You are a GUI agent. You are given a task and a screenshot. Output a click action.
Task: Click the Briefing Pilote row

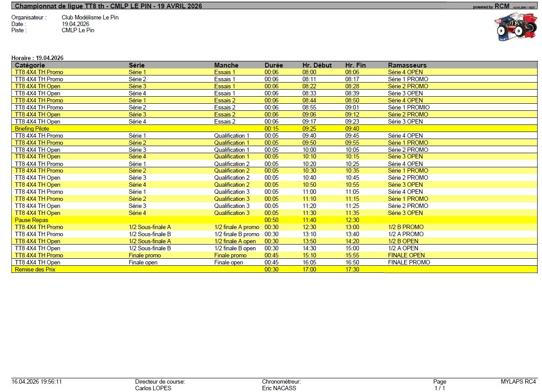pyautogui.click(x=274, y=128)
